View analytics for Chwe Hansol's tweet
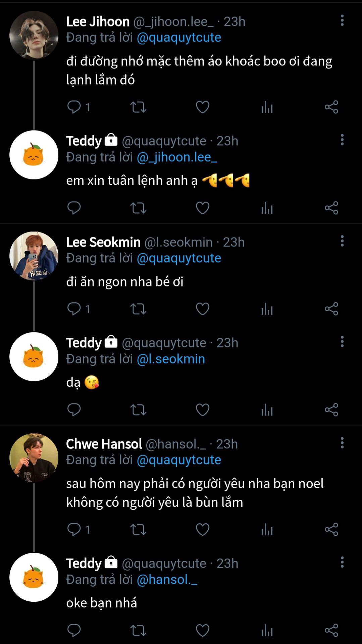362x644 pixels. tap(267, 530)
